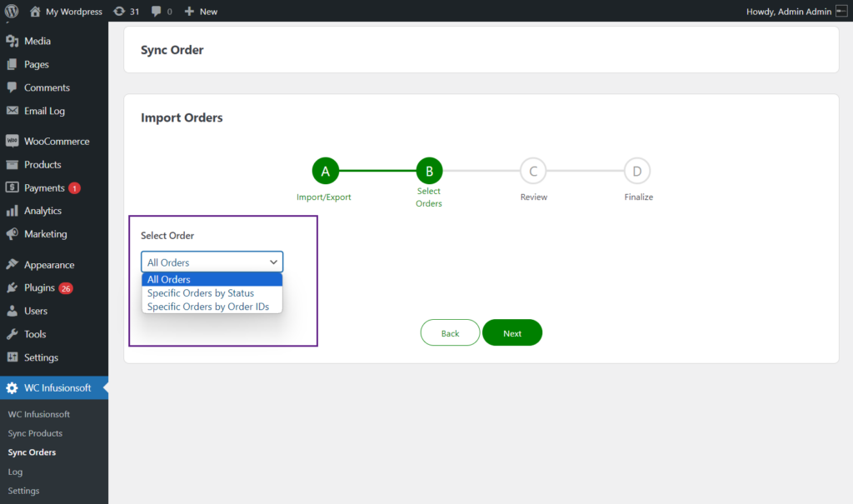853x504 pixels.
Task: Open Sync Orders submenu link
Action: (32, 452)
